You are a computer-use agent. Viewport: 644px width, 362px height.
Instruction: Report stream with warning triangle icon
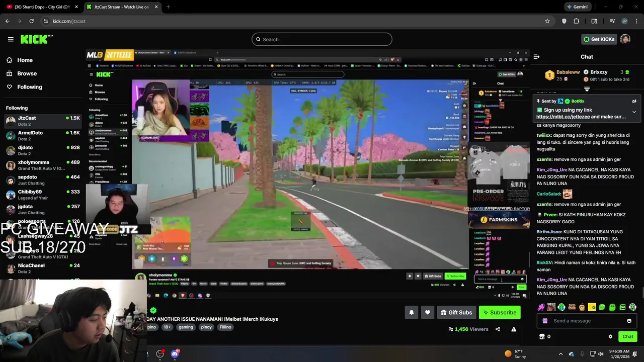click(514, 329)
